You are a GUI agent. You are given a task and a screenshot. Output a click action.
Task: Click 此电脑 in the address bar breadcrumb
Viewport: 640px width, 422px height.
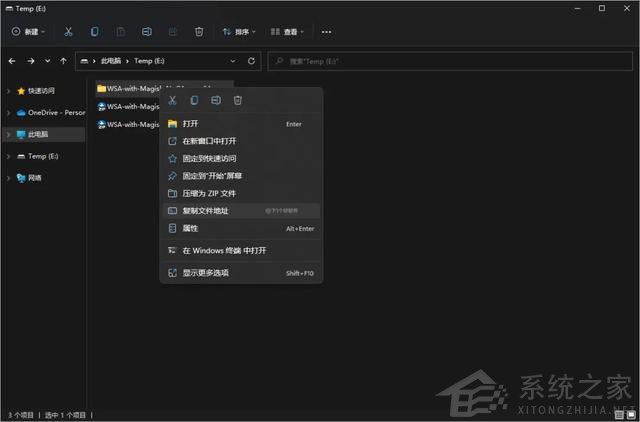111,61
